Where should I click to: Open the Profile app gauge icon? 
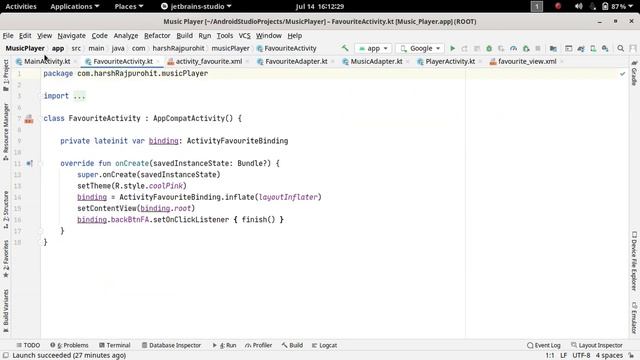pos(513,48)
